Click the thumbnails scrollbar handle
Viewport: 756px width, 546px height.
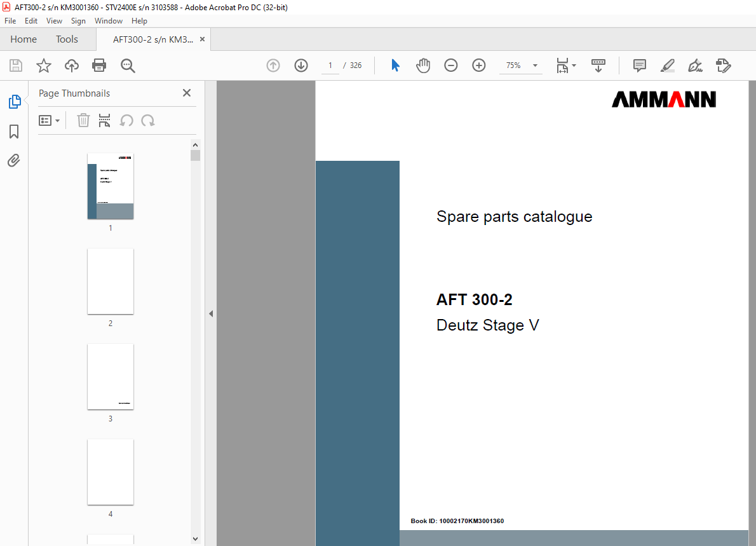click(195, 155)
